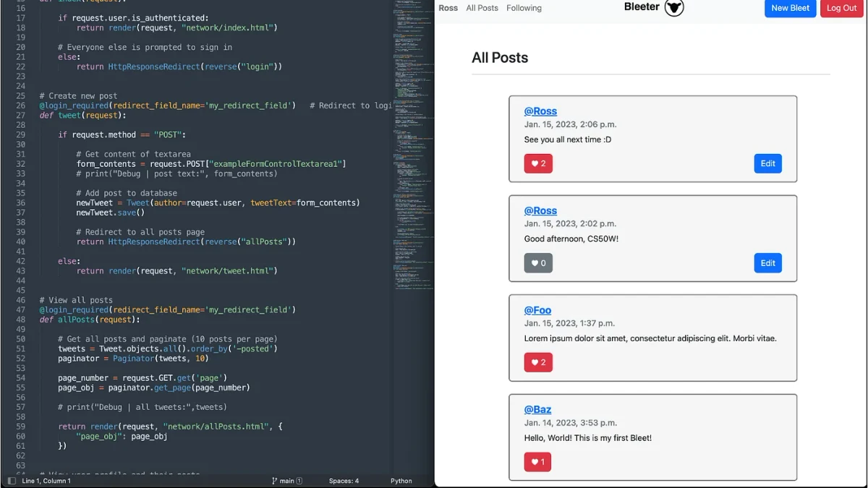868x488 pixels.
Task: Click the '# View all posts' comment line
Action: tap(75, 300)
